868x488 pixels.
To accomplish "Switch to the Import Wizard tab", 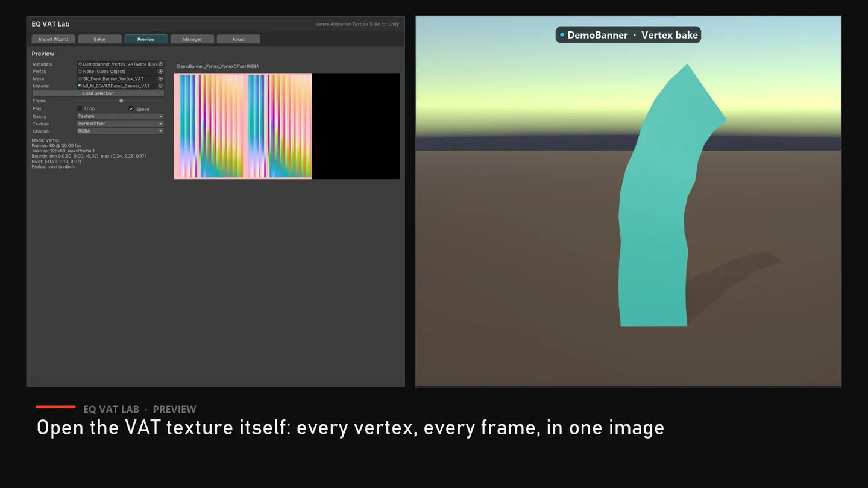I will [x=54, y=39].
